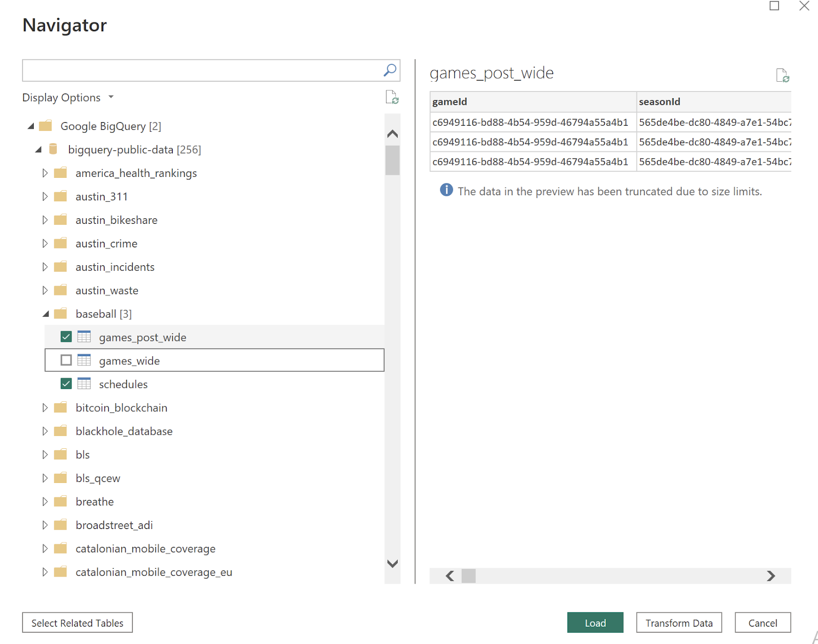818x644 pixels.
Task: Click the search magnifier icon
Action: tap(390, 70)
